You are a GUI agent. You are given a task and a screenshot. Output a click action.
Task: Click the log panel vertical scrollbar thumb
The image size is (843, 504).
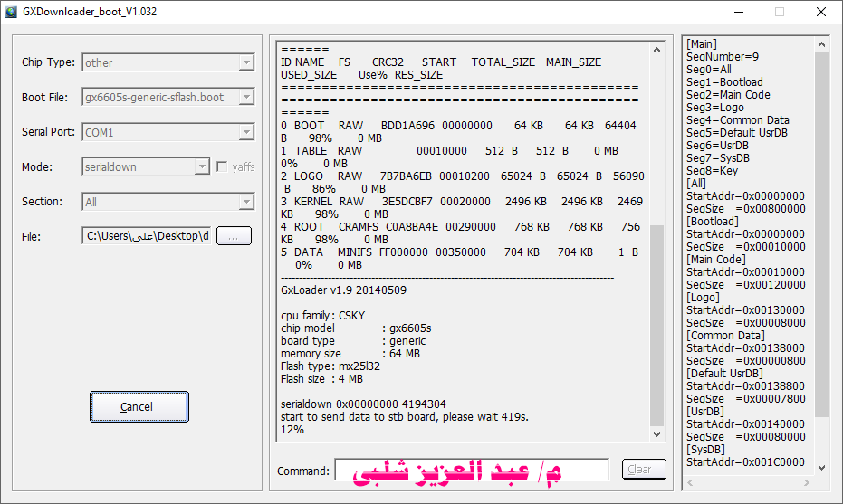click(656, 326)
